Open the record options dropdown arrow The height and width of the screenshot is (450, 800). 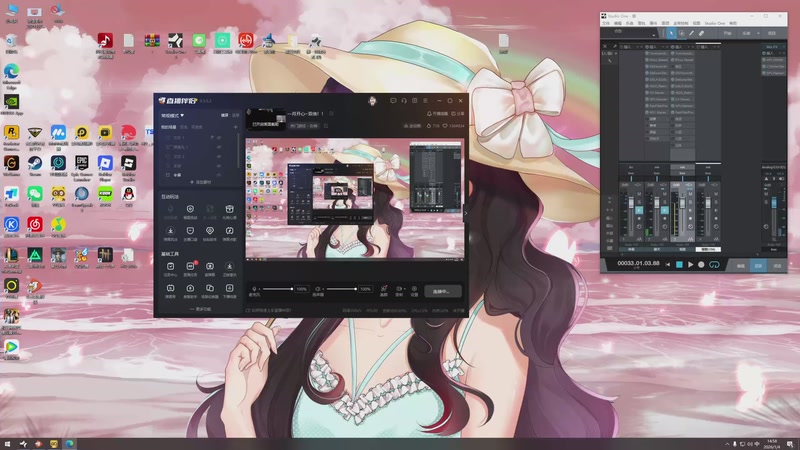pyautogui.click(x=405, y=289)
